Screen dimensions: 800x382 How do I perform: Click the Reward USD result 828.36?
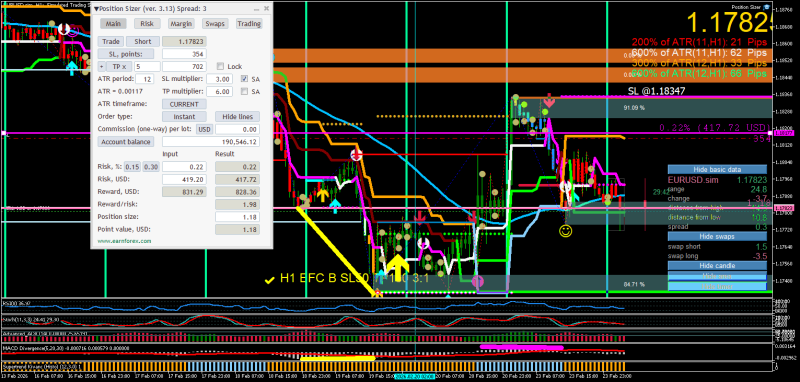click(237, 192)
